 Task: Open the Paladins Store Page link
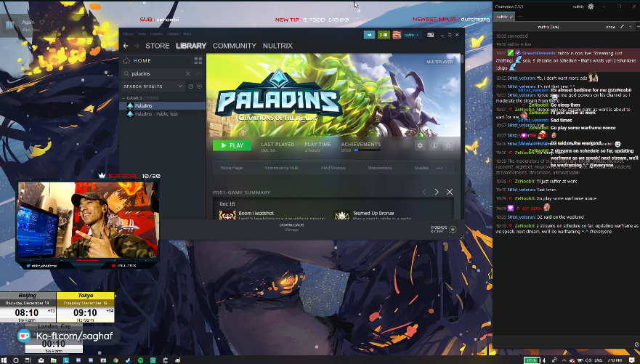(232, 168)
